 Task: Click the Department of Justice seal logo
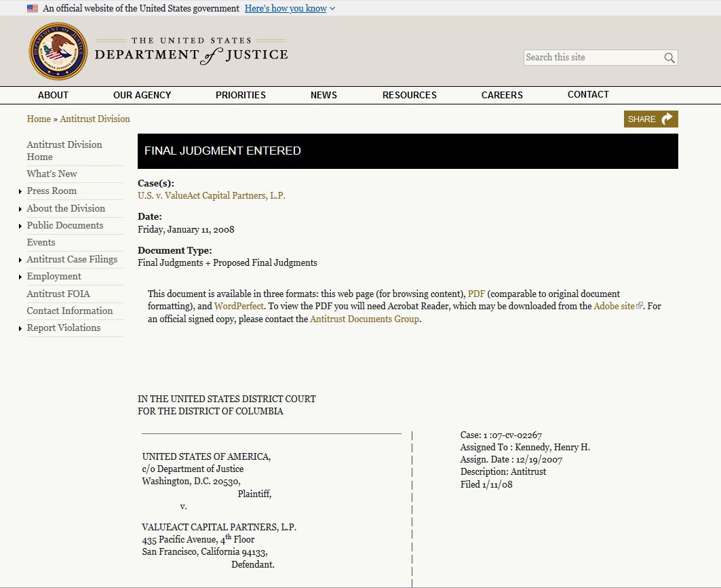tap(58, 52)
